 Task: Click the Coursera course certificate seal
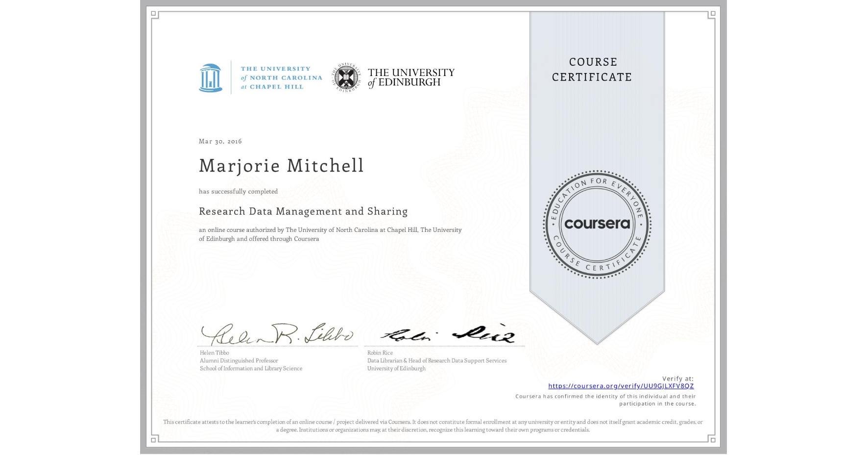pos(597,224)
